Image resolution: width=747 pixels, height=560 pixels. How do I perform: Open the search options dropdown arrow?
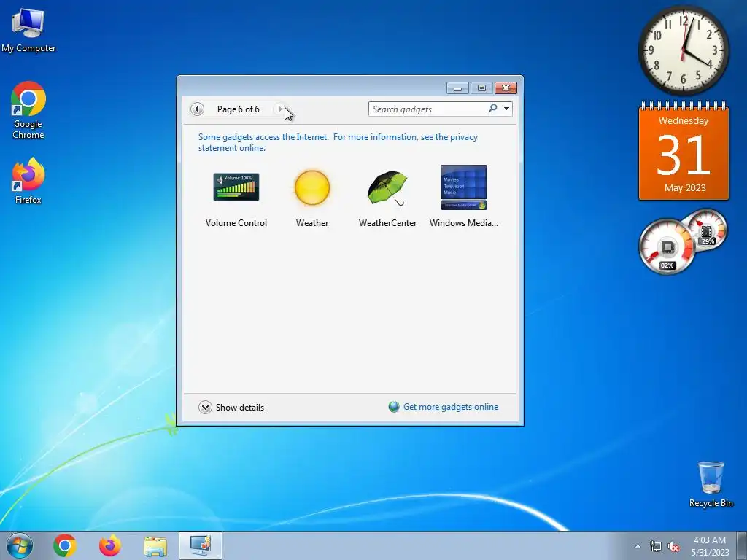point(506,109)
